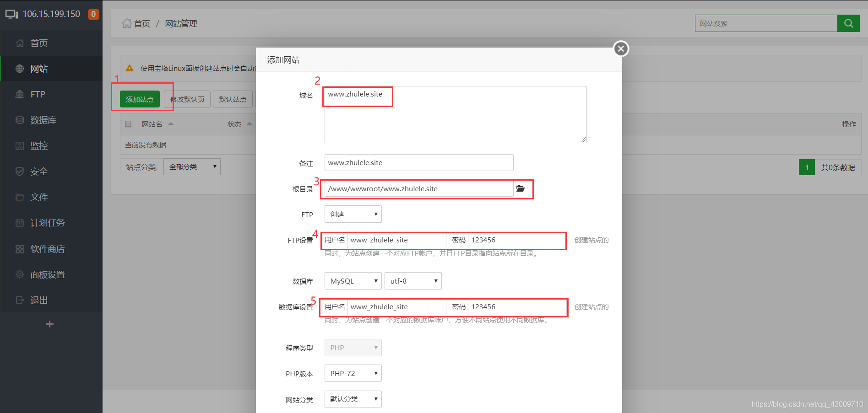Open the 程序类型 PHP dropdown

click(x=353, y=348)
